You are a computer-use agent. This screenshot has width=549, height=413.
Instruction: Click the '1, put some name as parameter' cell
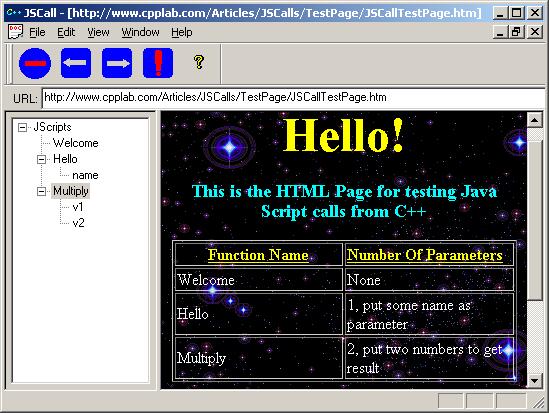click(x=429, y=314)
